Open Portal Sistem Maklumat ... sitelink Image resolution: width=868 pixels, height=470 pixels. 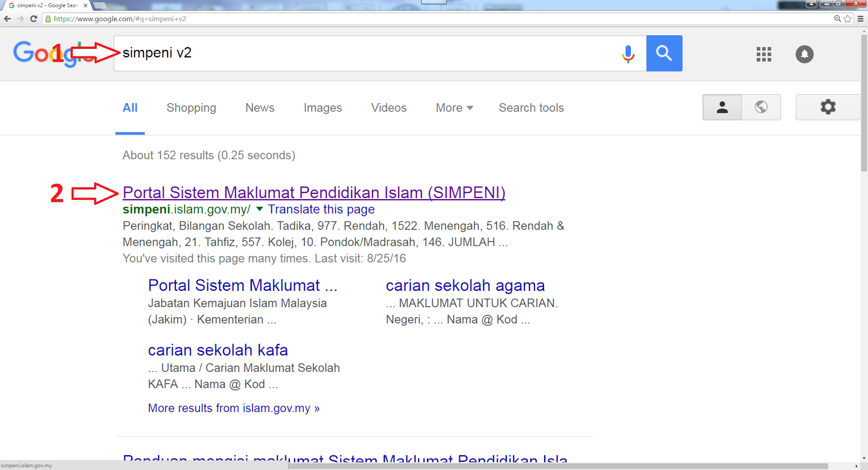pos(242,285)
